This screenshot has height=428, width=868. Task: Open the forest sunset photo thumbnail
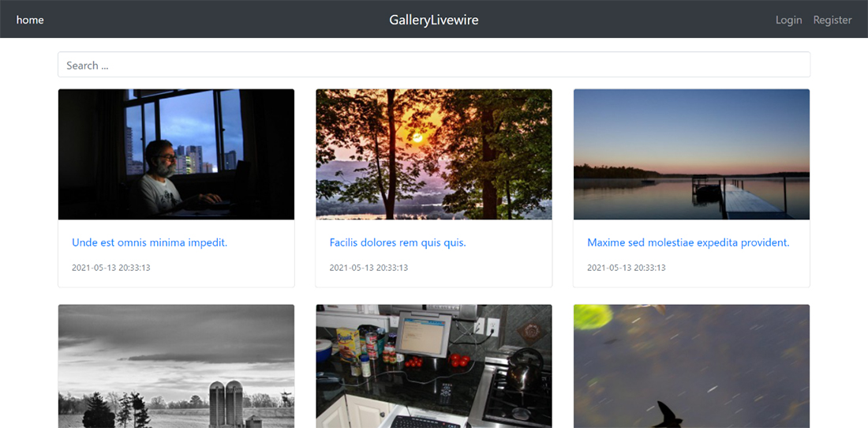click(433, 154)
